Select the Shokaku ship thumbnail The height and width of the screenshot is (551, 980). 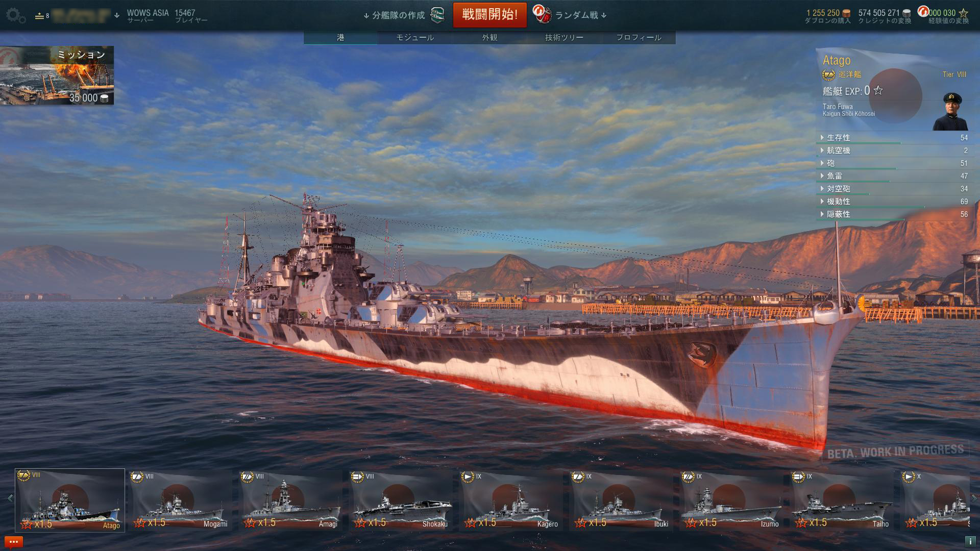pyautogui.click(x=401, y=500)
